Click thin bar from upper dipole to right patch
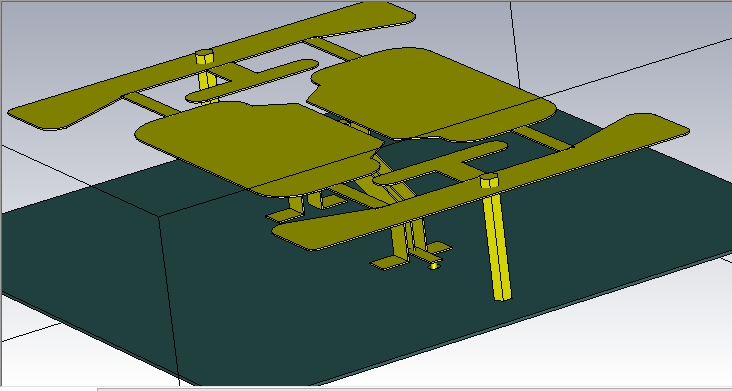 pyautogui.click(x=332, y=49)
